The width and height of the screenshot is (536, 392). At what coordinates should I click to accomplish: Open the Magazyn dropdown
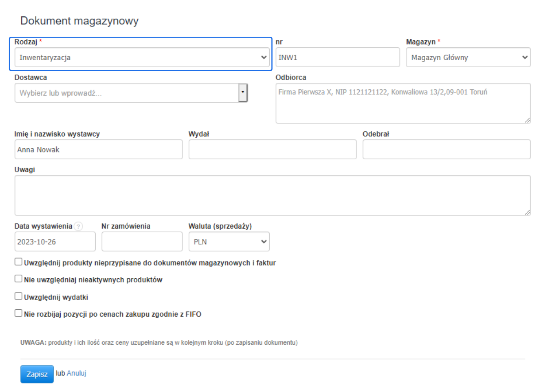[468, 58]
